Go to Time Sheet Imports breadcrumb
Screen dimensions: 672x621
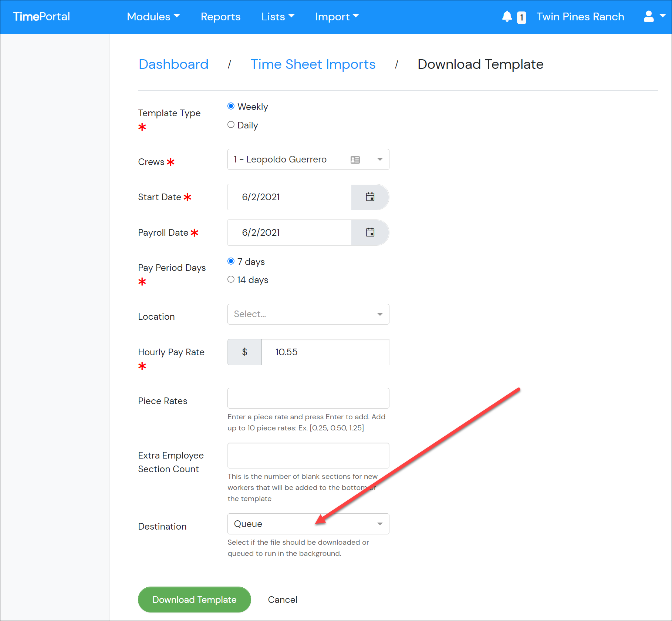tap(313, 64)
